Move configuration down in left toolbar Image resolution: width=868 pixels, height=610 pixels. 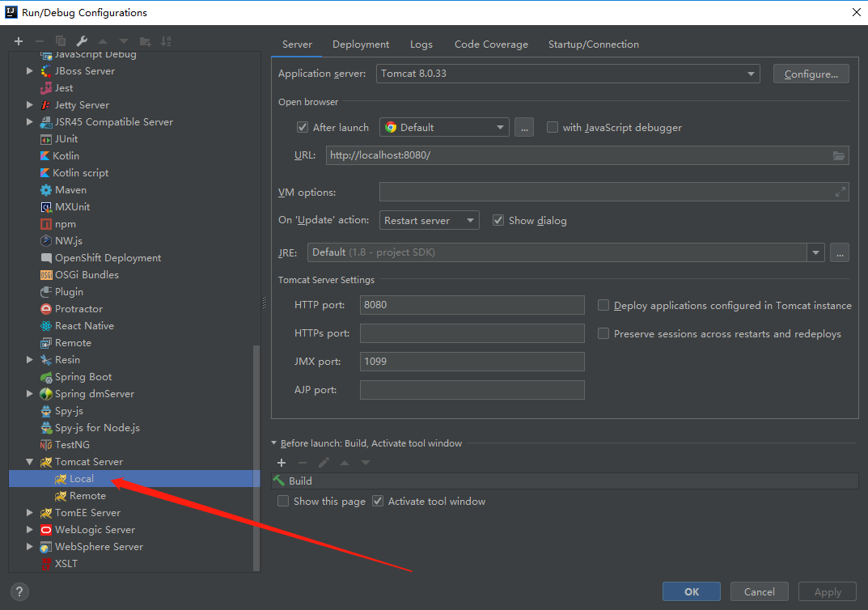(x=124, y=41)
